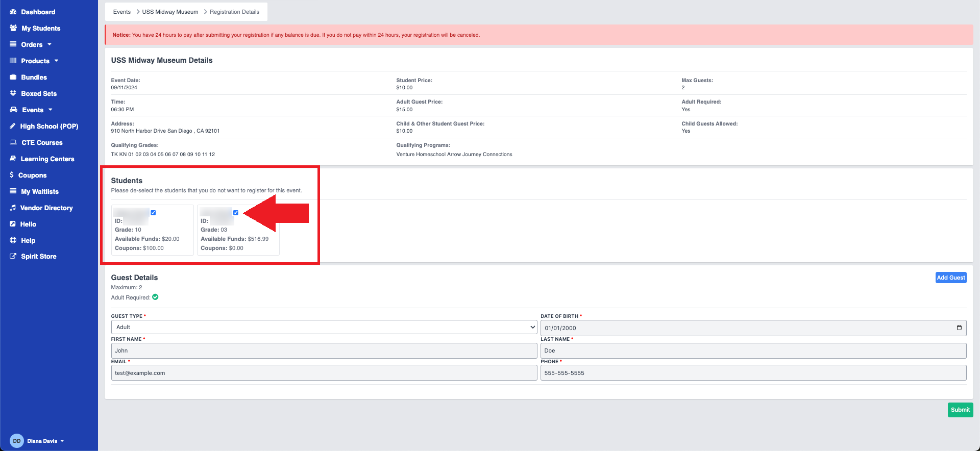Image resolution: width=980 pixels, height=451 pixels.
Task: Click the Coupons dollar sign icon
Action: pos(12,175)
